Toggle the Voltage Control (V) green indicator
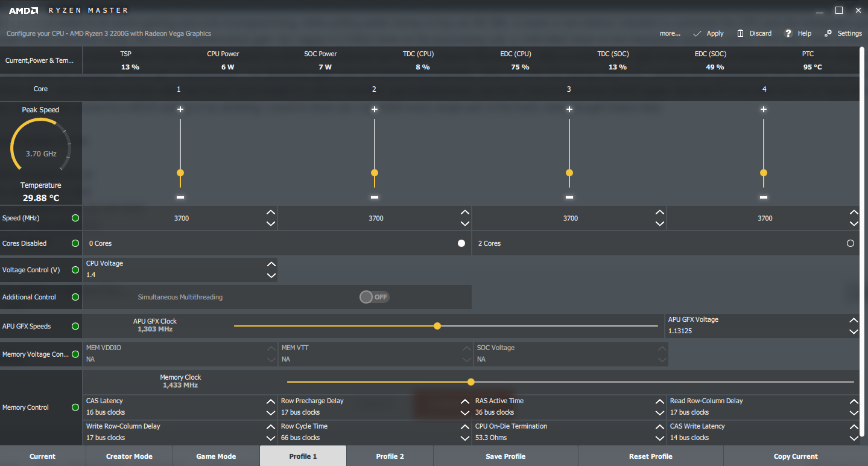This screenshot has width=868, height=466. (x=75, y=270)
